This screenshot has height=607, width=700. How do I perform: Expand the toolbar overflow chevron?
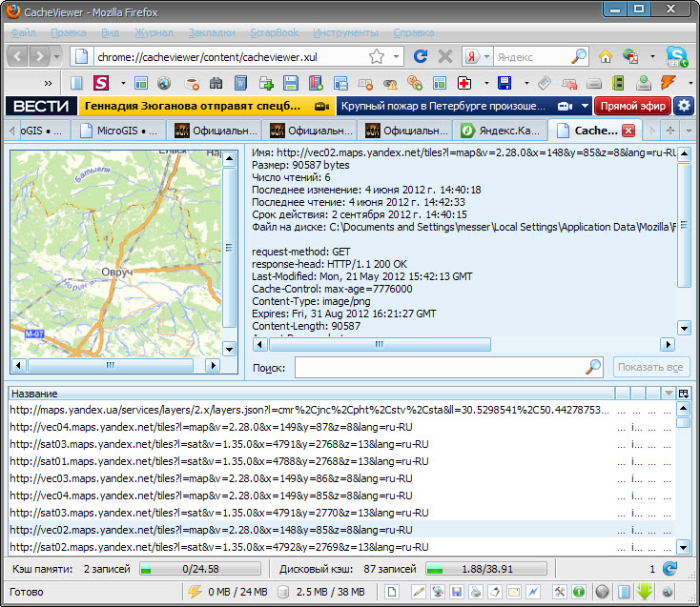(48, 83)
